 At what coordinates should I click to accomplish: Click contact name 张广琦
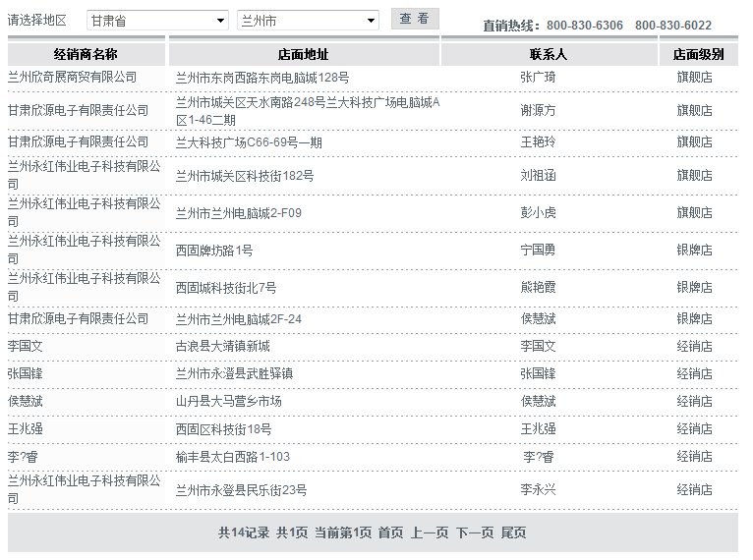538,77
